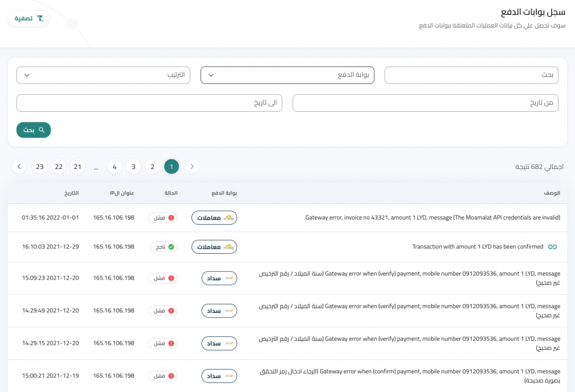Go to page 2 of results
575x392 pixels.
pos(152,167)
